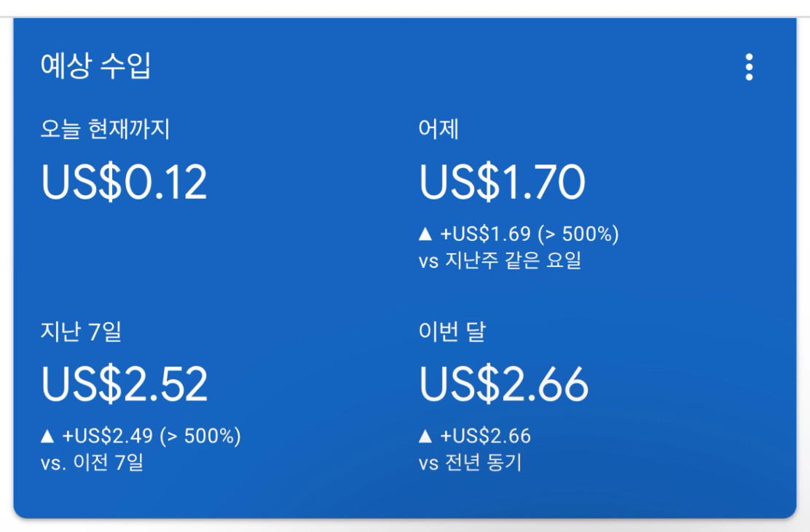Click the last 7 days value US$2.52

point(125,384)
